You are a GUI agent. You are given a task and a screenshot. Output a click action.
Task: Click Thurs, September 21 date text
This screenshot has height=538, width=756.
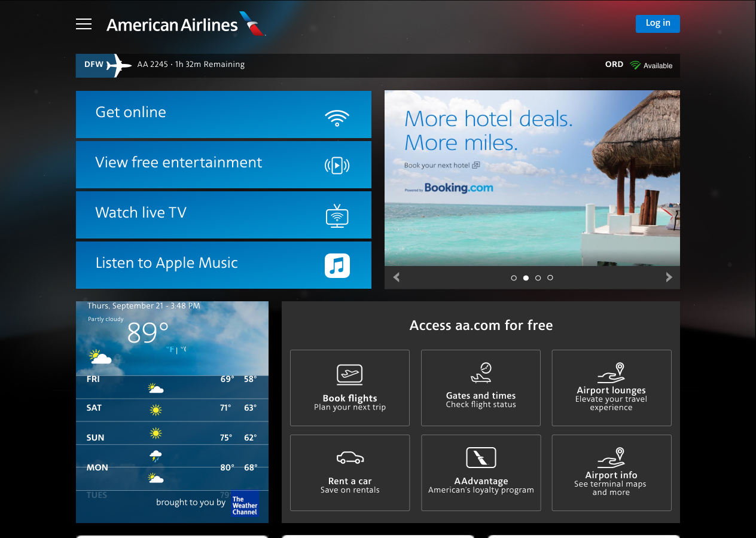pyautogui.click(x=144, y=305)
